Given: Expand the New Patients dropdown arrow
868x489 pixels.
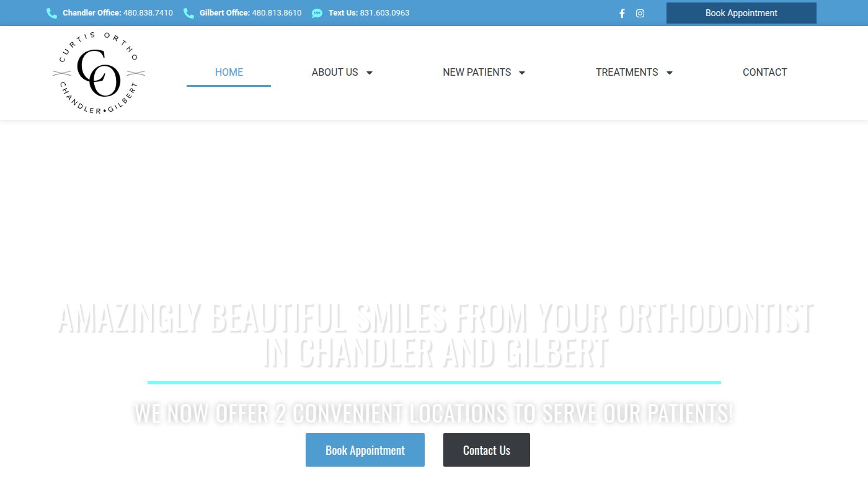Looking at the screenshot, I should [x=522, y=73].
